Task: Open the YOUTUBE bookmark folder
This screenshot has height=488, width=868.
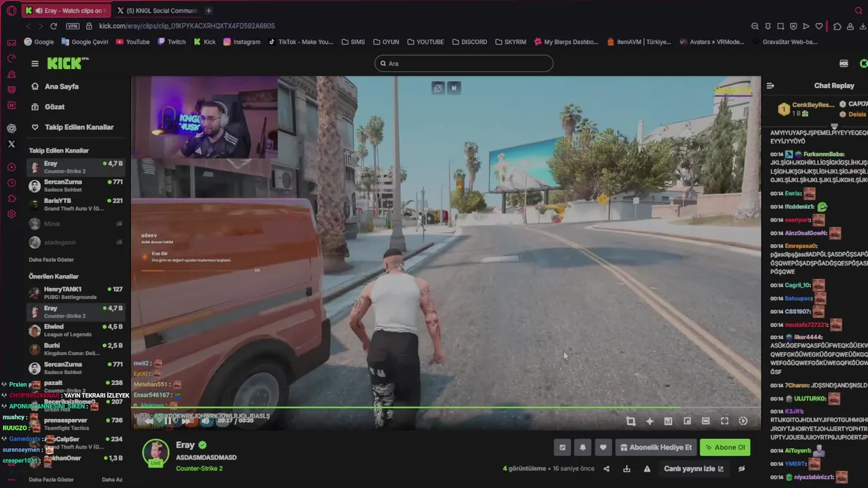Action: (x=425, y=42)
